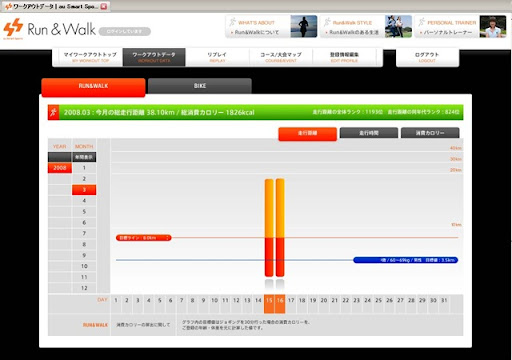Open MY WORKOUT TOP page
The height and width of the screenshot is (360, 512).
click(90, 57)
